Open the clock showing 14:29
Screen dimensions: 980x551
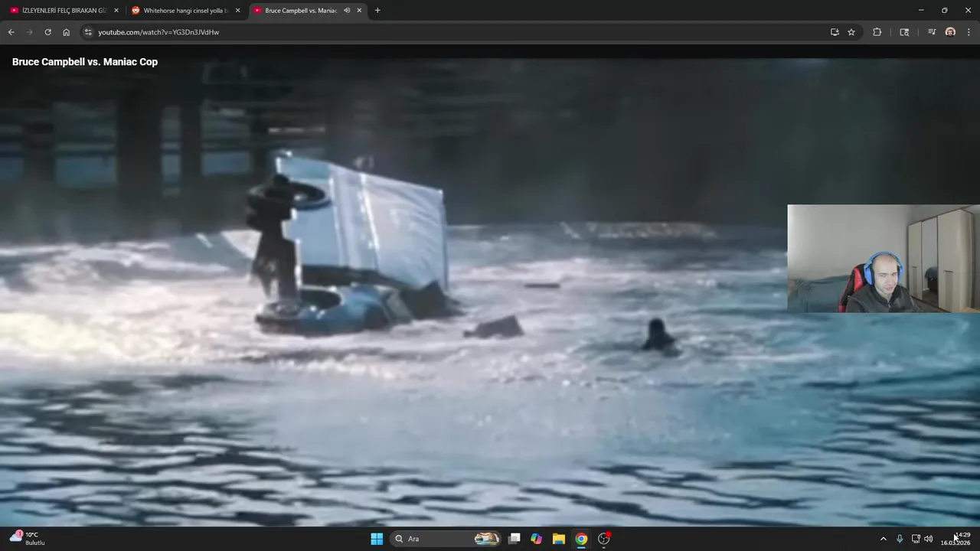pyautogui.click(x=955, y=539)
